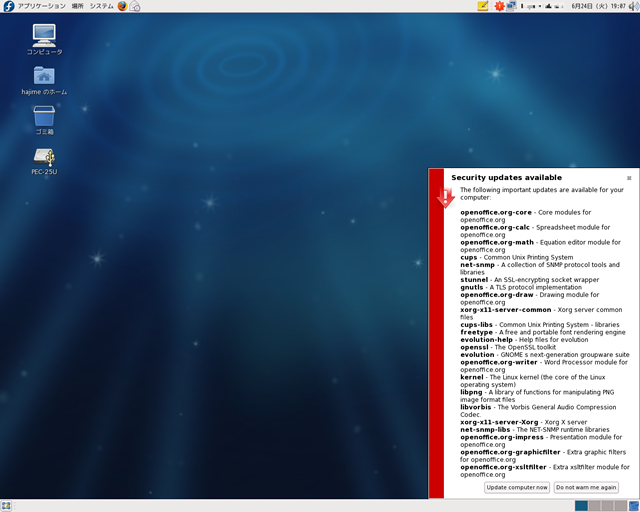Screen dimensions: 640x512
Task: Click the openoffice.org-xsltfilter entry
Action: point(545,471)
